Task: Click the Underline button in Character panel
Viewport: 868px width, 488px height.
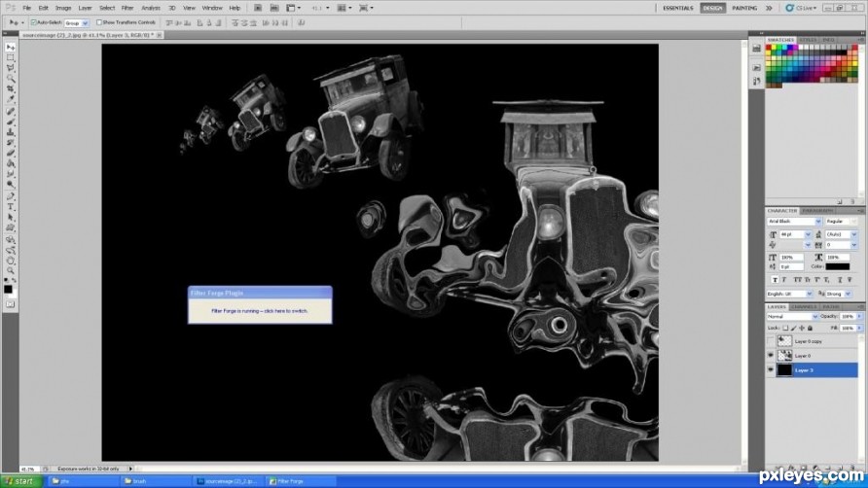Action: coord(841,280)
